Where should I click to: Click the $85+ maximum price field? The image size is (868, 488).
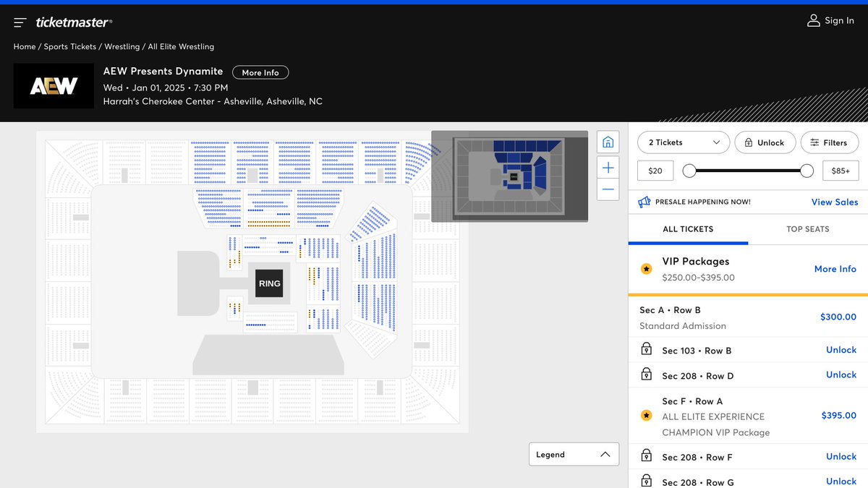click(x=841, y=171)
